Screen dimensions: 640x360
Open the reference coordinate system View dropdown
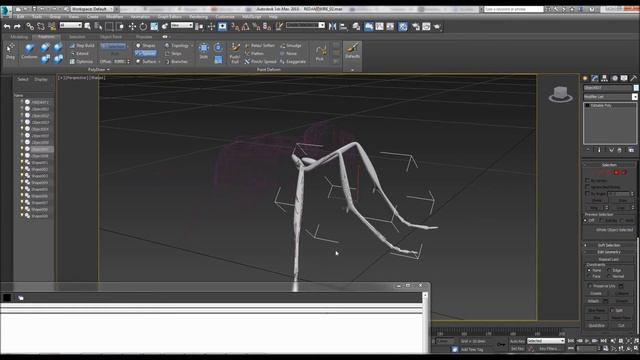pyautogui.click(x=182, y=25)
